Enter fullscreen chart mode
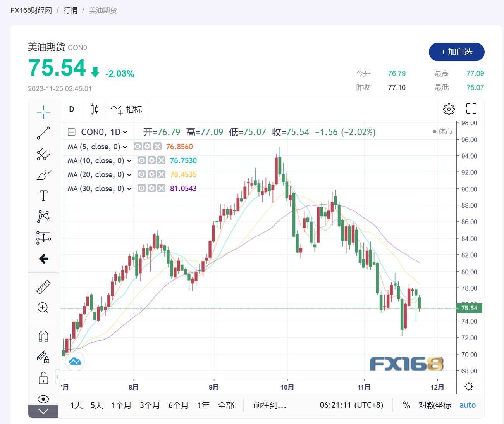504x424 pixels. point(471,109)
